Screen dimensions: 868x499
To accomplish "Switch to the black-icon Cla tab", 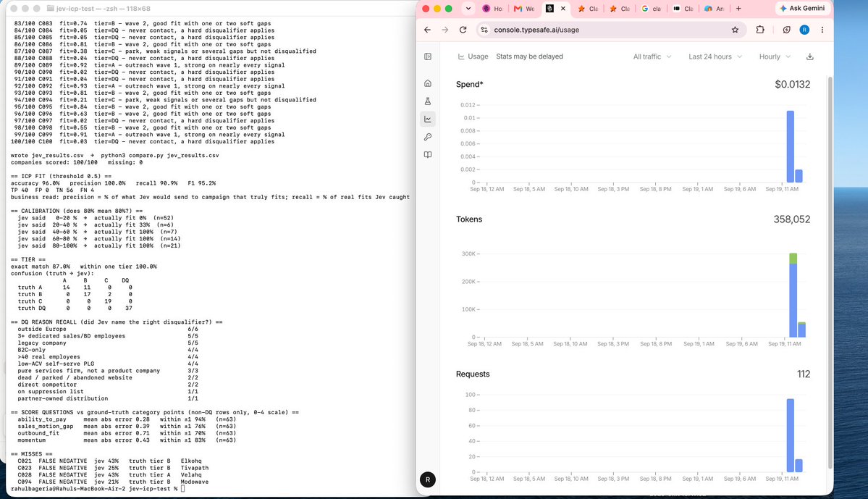I will (x=683, y=8).
